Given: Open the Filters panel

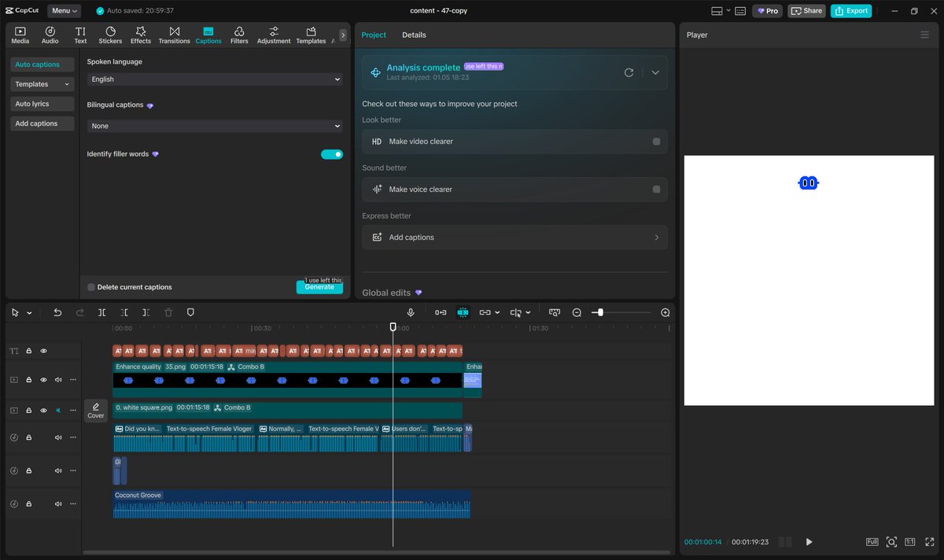Looking at the screenshot, I should 239,35.
